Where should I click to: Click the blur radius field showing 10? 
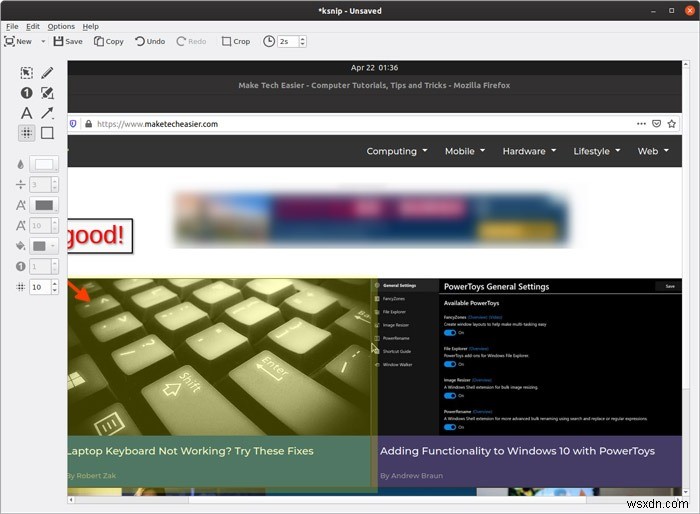pyautogui.click(x=40, y=287)
